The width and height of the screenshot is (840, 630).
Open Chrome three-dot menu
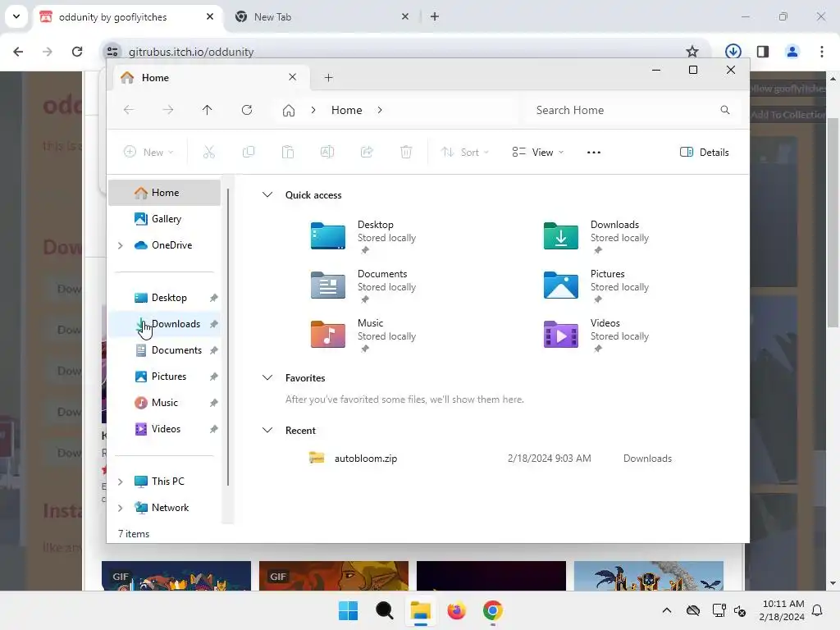coord(822,52)
